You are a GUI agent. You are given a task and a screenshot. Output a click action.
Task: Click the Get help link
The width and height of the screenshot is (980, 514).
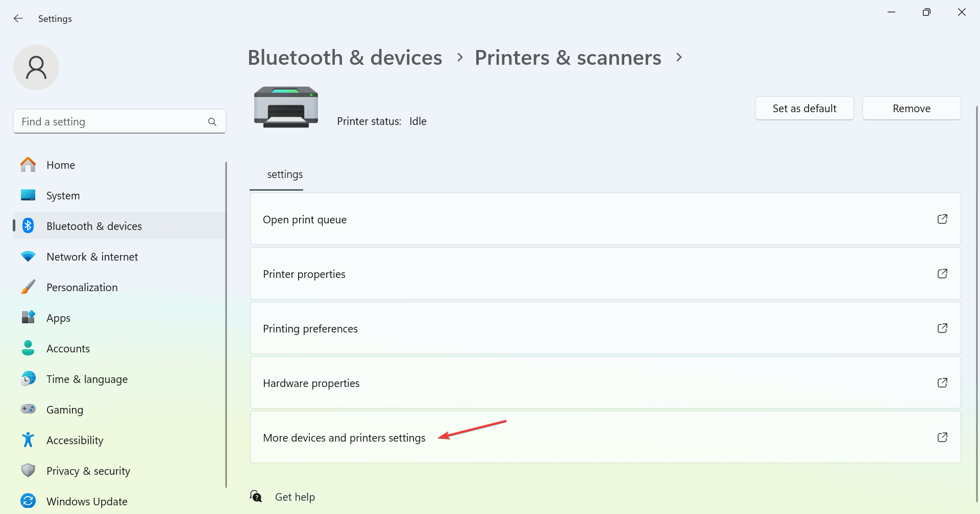pyautogui.click(x=295, y=497)
